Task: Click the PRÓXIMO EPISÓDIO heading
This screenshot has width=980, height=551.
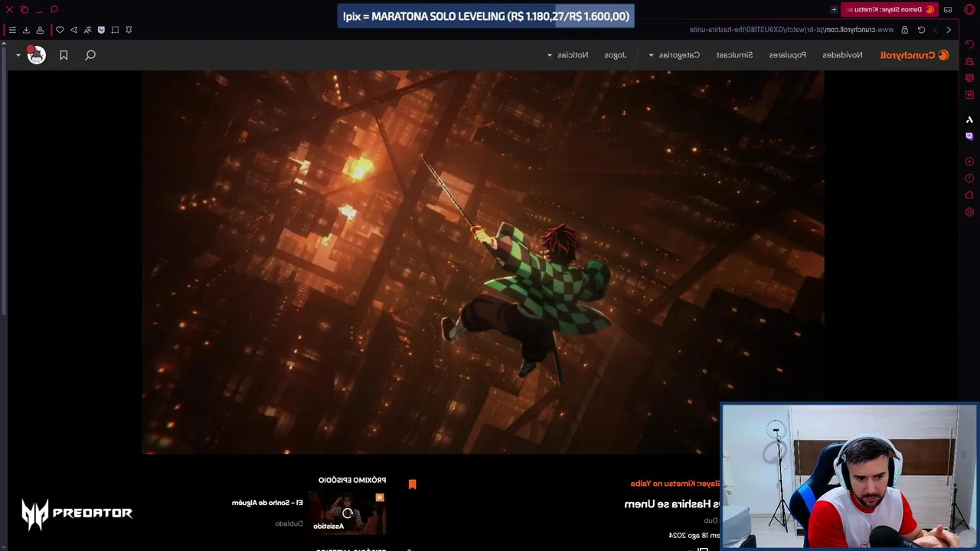Action: coord(352,480)
